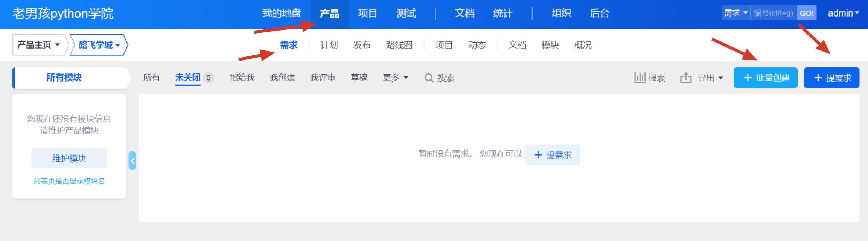Click the 编号(ctrl+g) ID input field

tap(773, 13)
